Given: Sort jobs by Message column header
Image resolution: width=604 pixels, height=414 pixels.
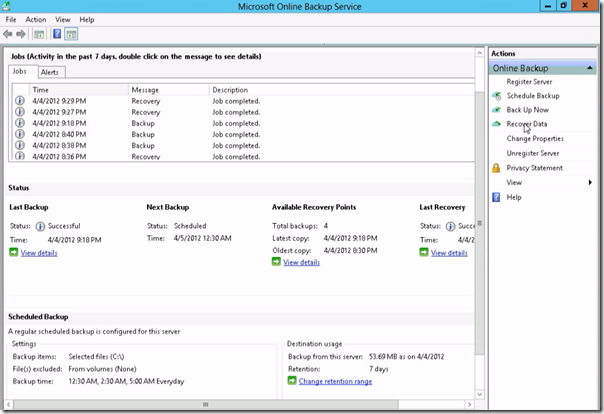Looking at the screenshot, I should [169, 90].
